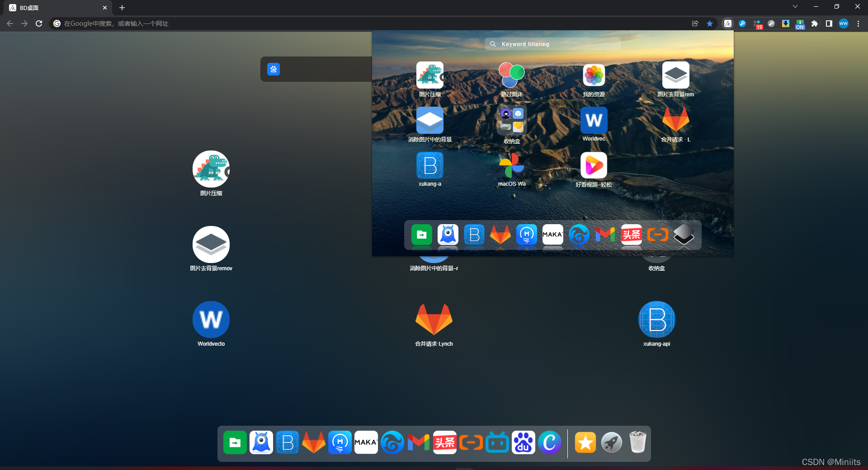The width and height of the screenshot is (868, 470).
Task: Open the trash bin in main dock
Action: click(638, 442)
